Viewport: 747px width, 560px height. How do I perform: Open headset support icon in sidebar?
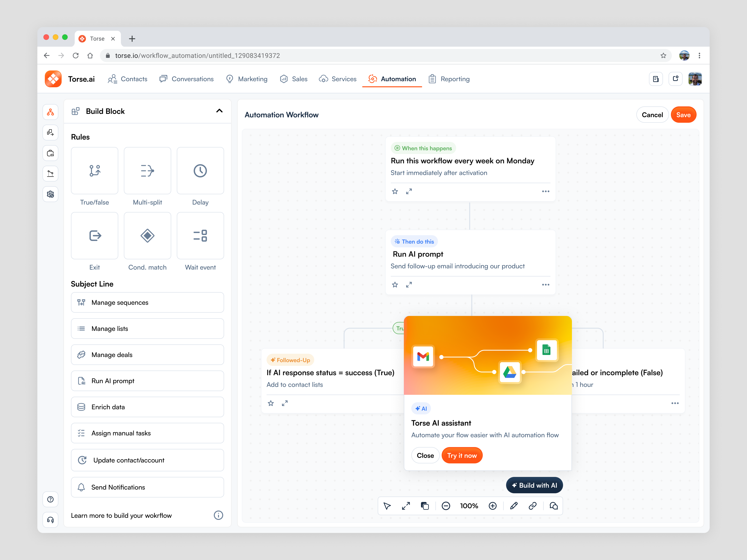[50, 520]
